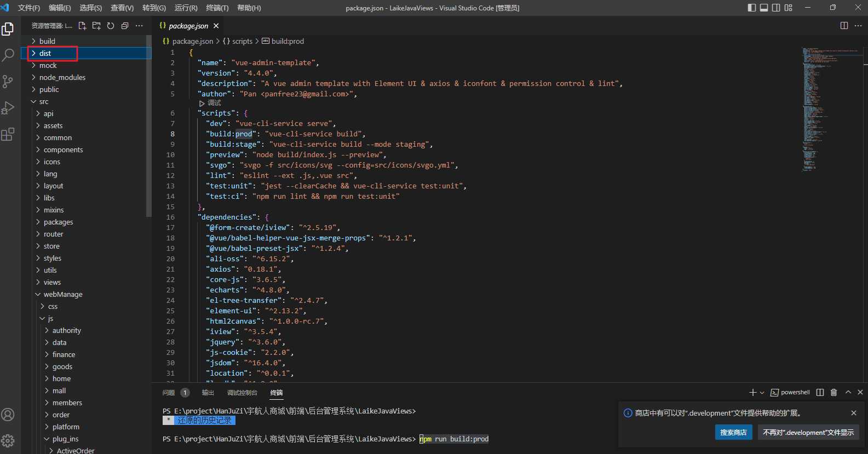Click the New File icon in explorer
The width and height of the screenshot is (868, 454).
82,26
